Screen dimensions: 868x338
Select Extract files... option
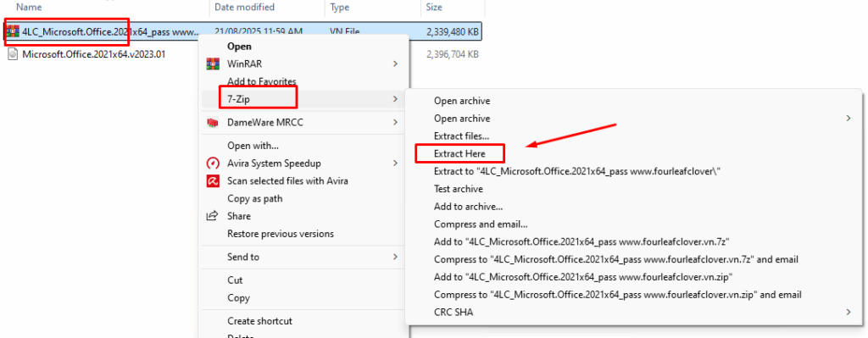462,136
